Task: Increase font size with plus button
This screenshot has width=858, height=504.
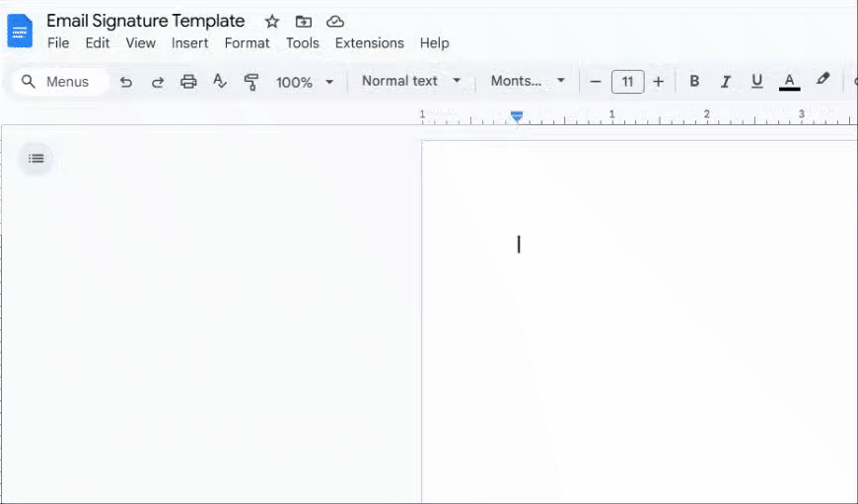Action: click(x=658, y=82)
